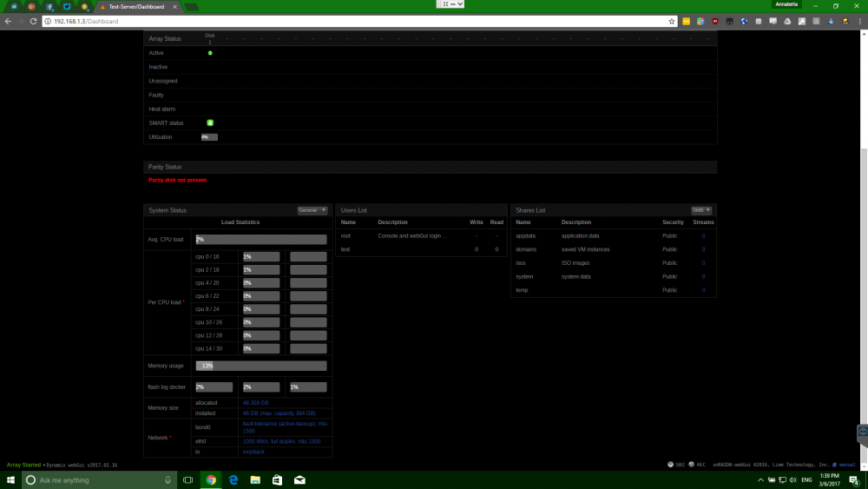The height and width of the screenshot is (489, 868).
Task: Open the pinned Google+ tab
Action: [31, 7]
